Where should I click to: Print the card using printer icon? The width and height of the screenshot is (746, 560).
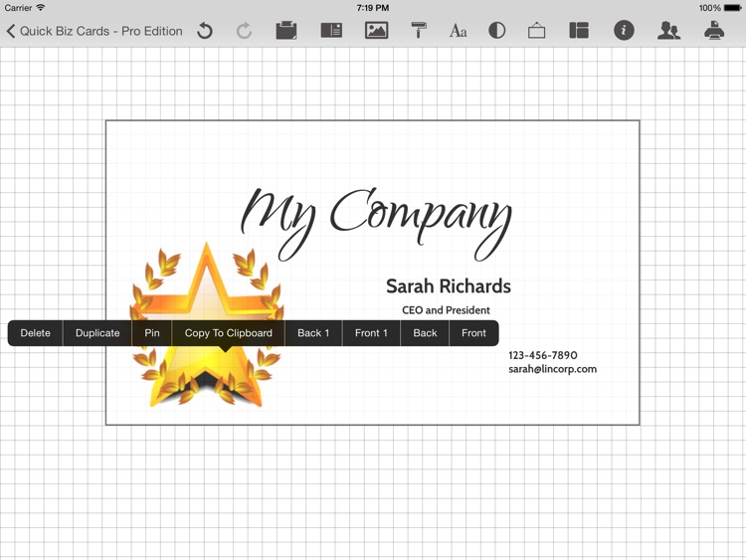click(x=714, y=31)
